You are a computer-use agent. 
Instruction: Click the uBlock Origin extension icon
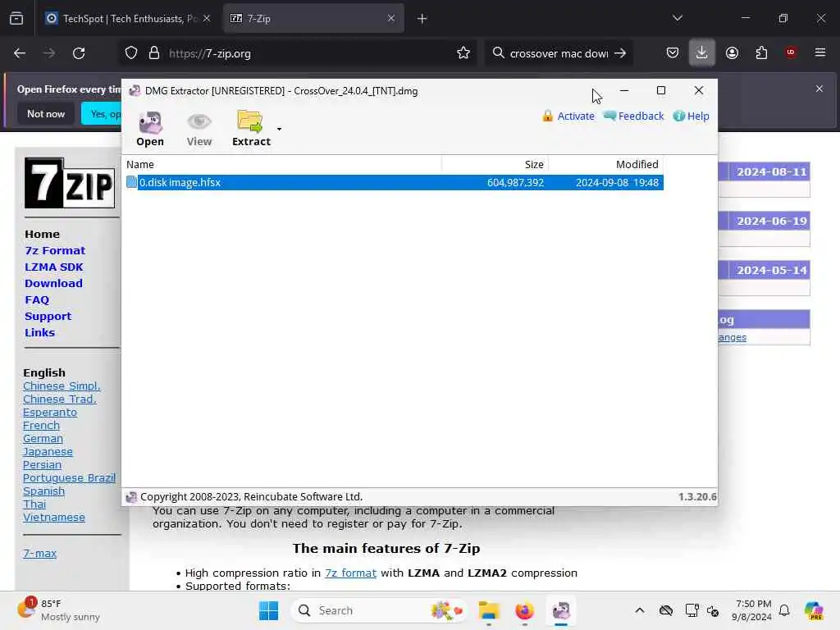coord(791,52)
